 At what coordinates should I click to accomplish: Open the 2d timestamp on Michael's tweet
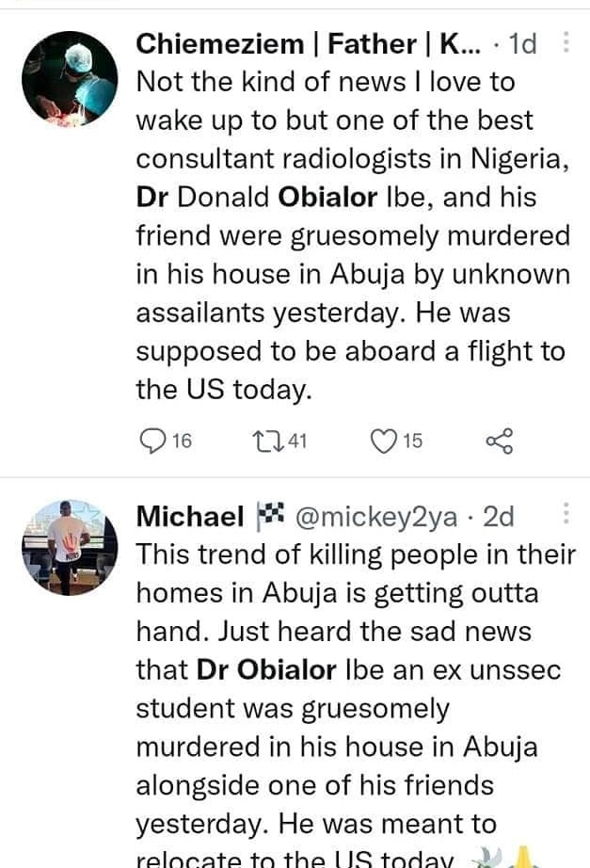click(498, 516)
